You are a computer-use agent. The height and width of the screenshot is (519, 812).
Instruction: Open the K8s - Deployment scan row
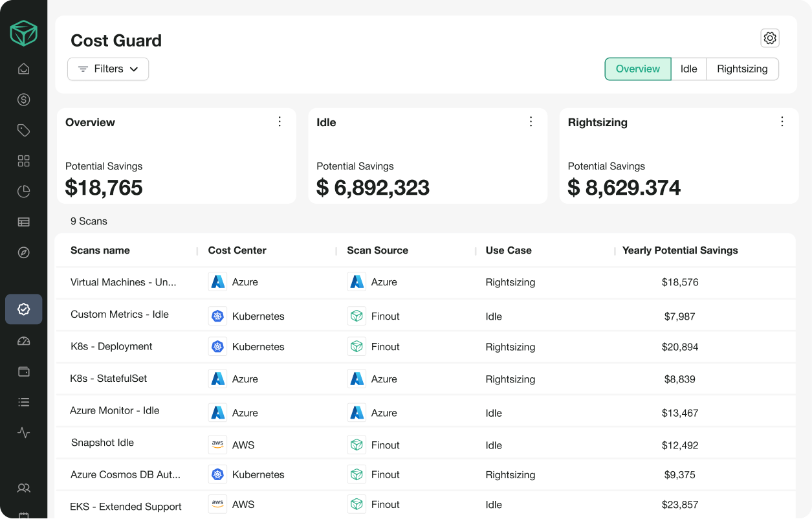[111, 347]
